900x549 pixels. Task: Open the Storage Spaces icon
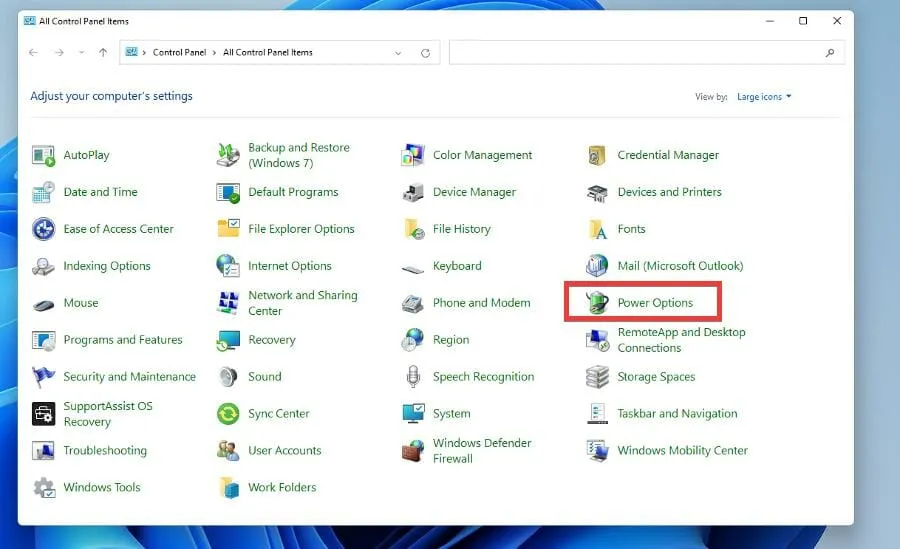pyautogui.click(x=597, y=377)
